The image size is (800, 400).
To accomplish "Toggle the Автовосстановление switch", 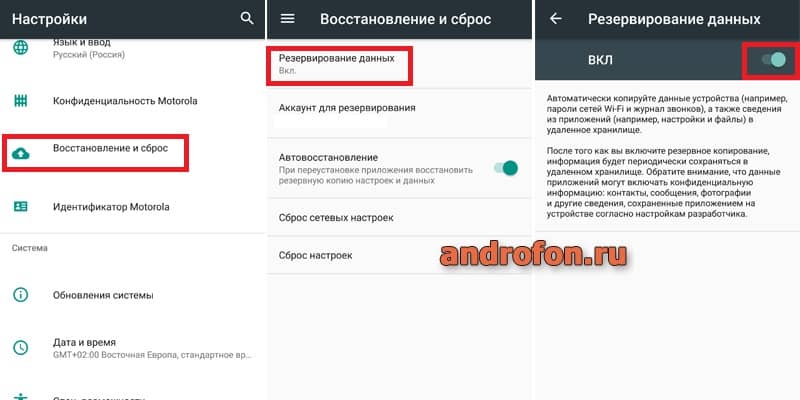I will (x=506, y=168).
